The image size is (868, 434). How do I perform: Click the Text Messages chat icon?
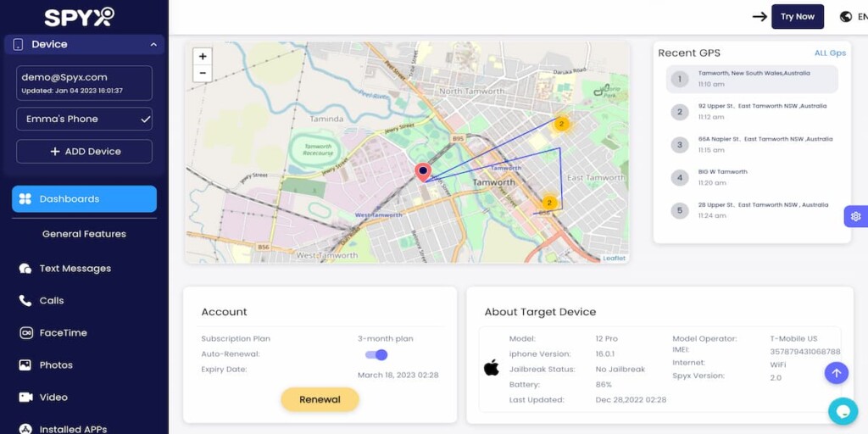click(x=25, y=269)
